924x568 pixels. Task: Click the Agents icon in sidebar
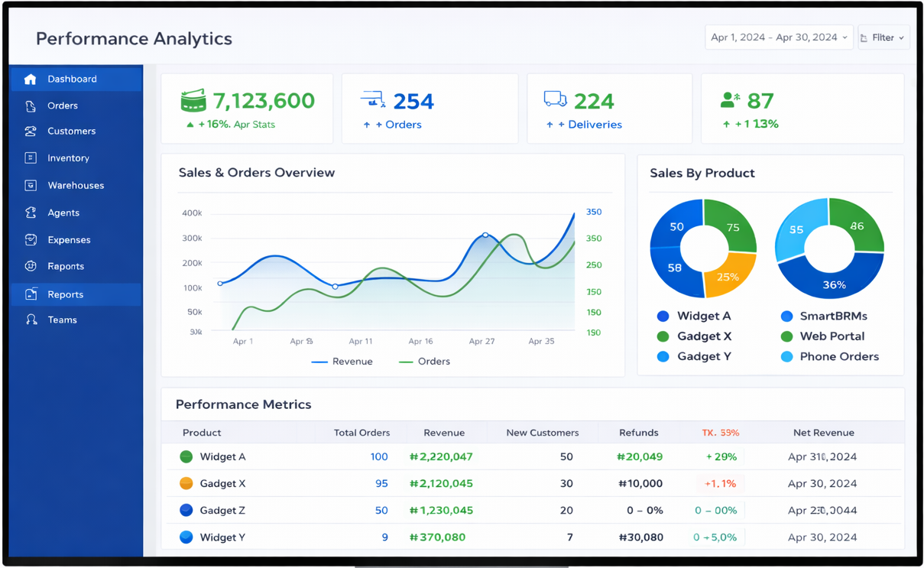(x=31, y=213)
